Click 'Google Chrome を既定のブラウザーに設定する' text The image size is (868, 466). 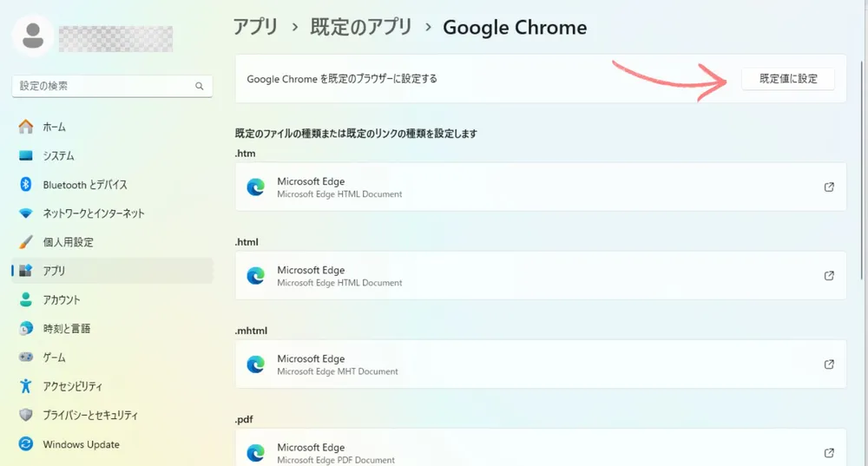(341, 79)
